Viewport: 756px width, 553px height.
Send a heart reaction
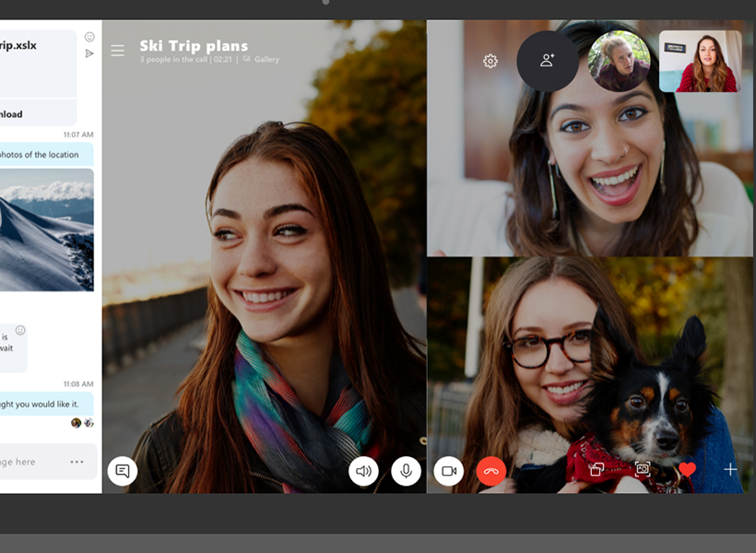tap(687, 470)
